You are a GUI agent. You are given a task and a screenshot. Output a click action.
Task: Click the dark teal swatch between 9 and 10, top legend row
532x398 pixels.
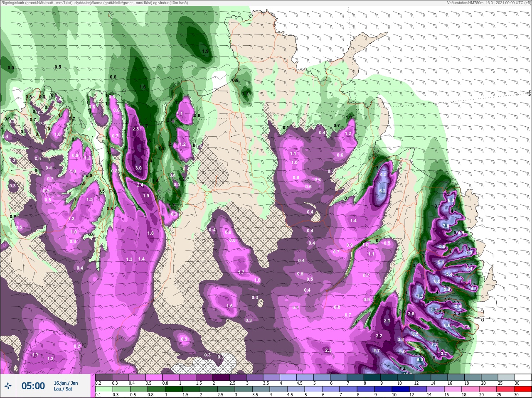pos(389,377)
